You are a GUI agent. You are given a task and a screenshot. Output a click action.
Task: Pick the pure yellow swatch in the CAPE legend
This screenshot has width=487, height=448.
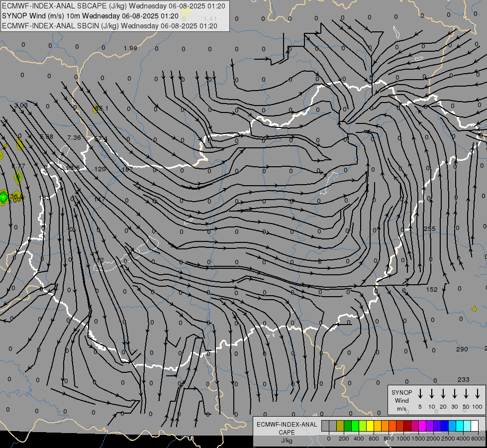[x=370, y=426]
